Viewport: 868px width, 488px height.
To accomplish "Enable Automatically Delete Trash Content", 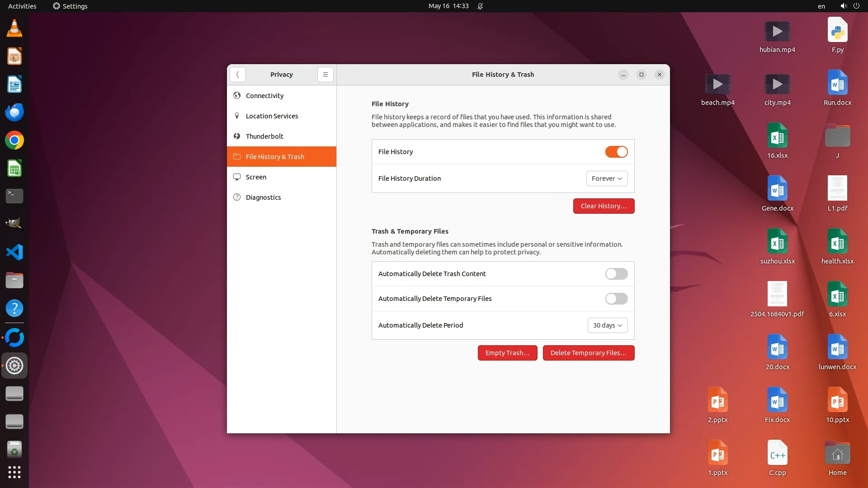I will tap(616, 274).
